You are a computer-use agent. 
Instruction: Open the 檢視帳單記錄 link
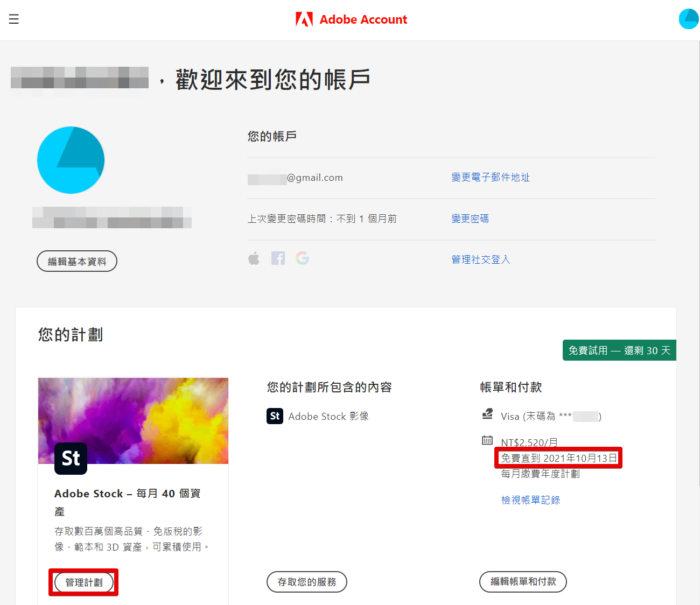(530, 500)
